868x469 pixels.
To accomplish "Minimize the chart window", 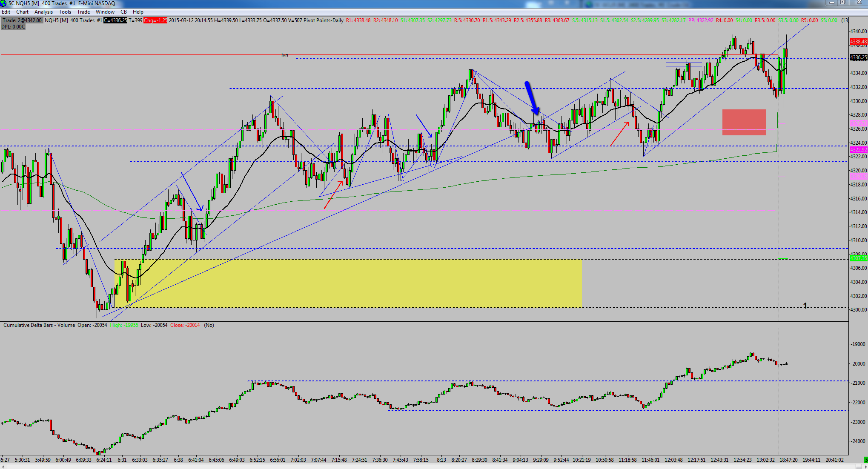I will (x=831, y=3).
